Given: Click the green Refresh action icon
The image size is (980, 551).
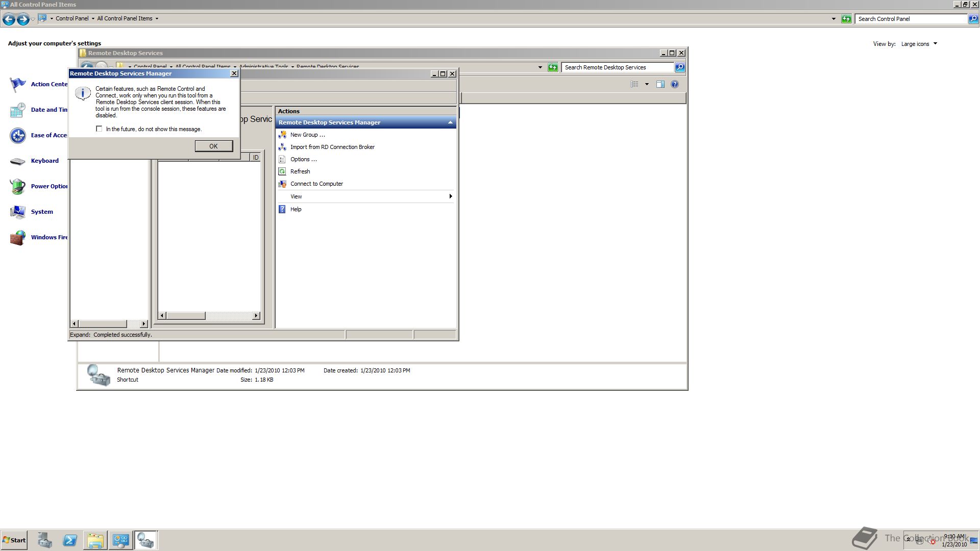Looking at the screenshot, I should tap(282, 171).
